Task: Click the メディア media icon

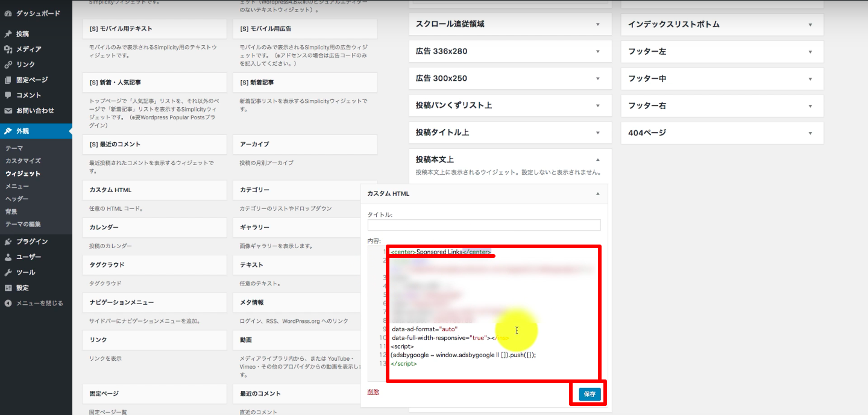Action: point(8,49)
